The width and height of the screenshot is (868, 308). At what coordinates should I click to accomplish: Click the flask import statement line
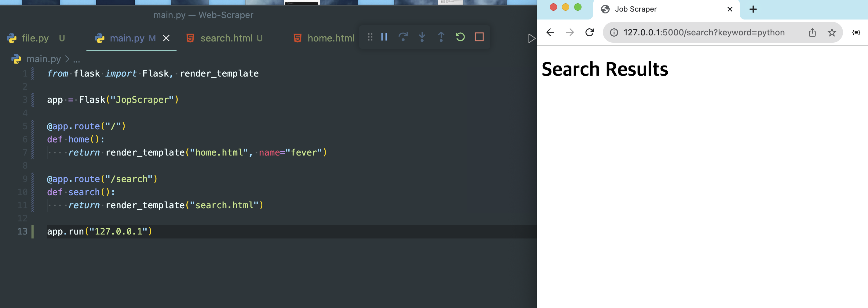153,73
